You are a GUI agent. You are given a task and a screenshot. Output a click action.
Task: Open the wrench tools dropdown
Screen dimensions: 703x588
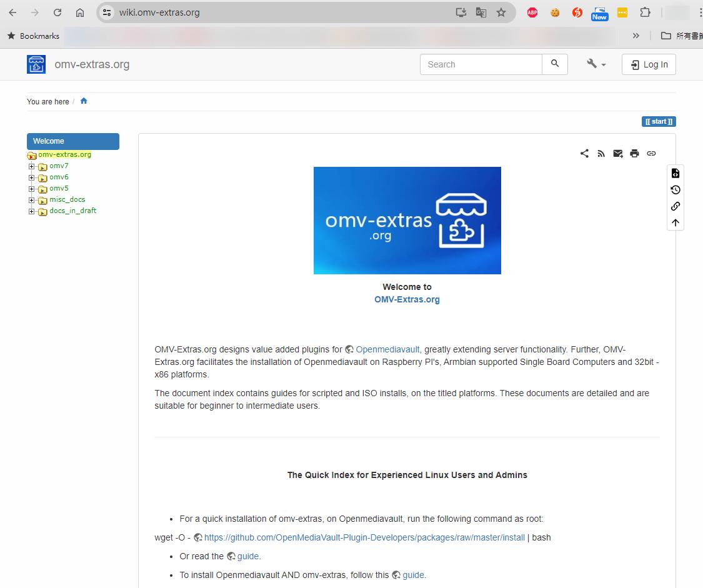pyautogui.click(x=596, y=64)
